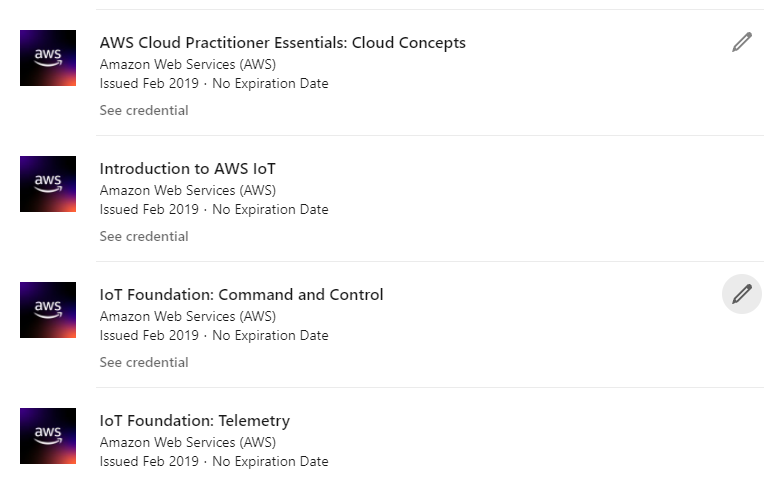Open IoT Foundation: Command and Control title
The height and width of the screenshot is (479, 764).
(241, 295)
